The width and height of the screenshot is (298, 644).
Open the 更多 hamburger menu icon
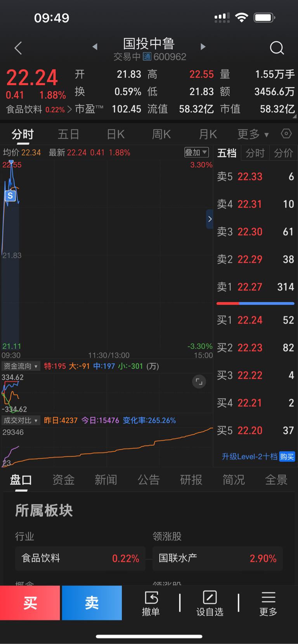tap(268, 603)
